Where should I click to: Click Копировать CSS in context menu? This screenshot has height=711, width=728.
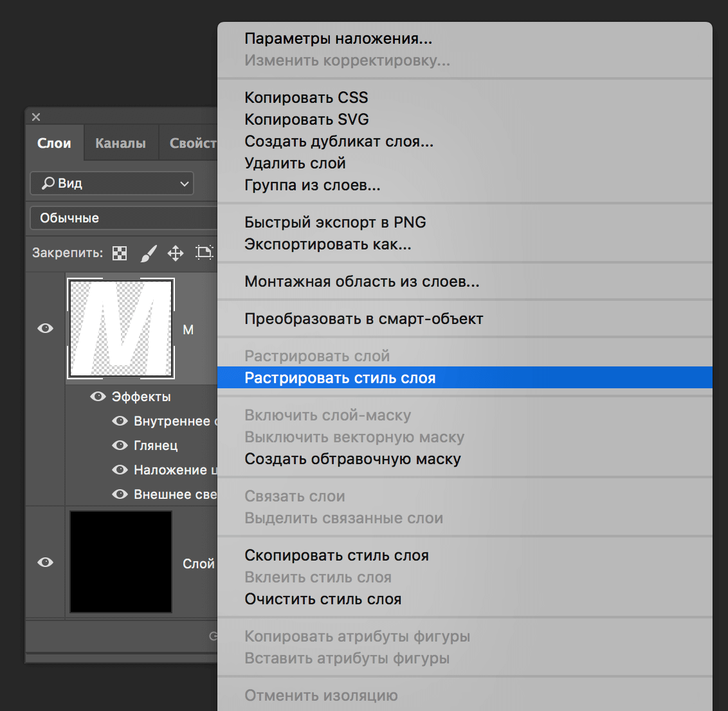tap(306, 98)
